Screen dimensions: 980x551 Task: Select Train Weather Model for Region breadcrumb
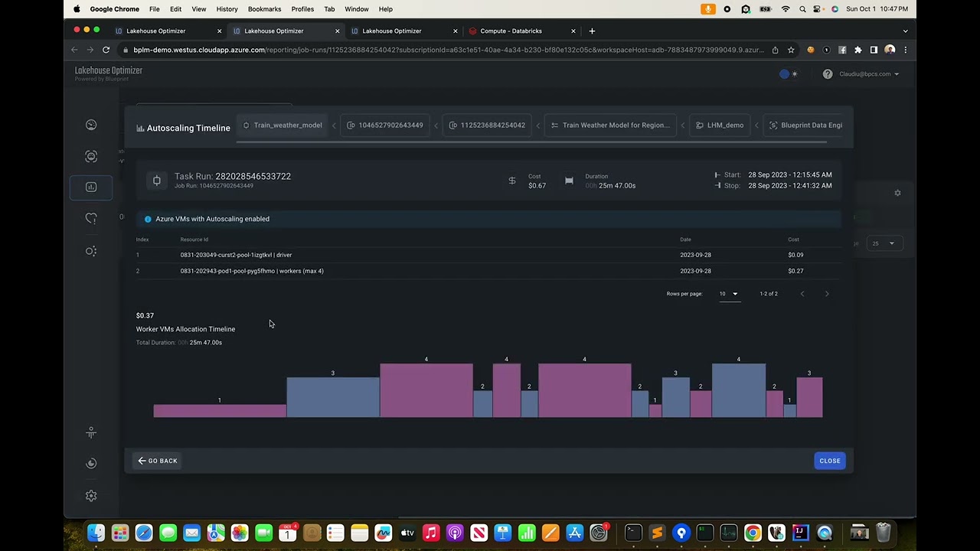click(610, 126)
